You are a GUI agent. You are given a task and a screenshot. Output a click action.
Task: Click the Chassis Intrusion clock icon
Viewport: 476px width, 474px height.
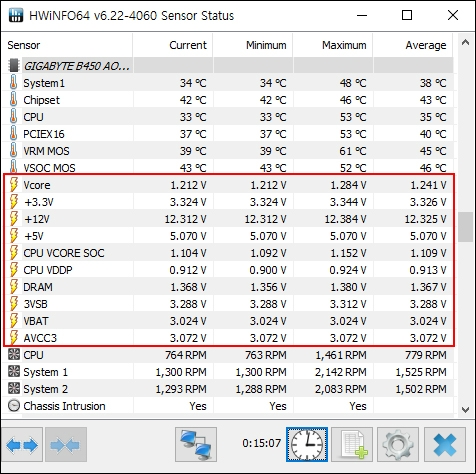click(x=14, y=406)
